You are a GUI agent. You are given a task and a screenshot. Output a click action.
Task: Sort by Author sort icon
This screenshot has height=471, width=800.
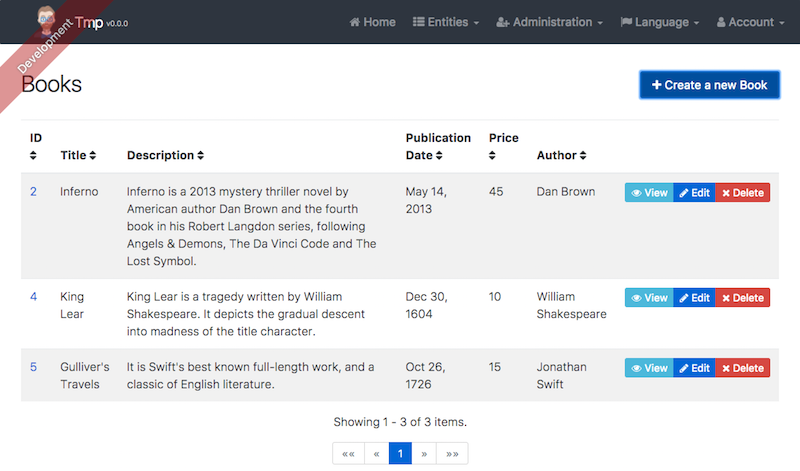tap(583, 156)
